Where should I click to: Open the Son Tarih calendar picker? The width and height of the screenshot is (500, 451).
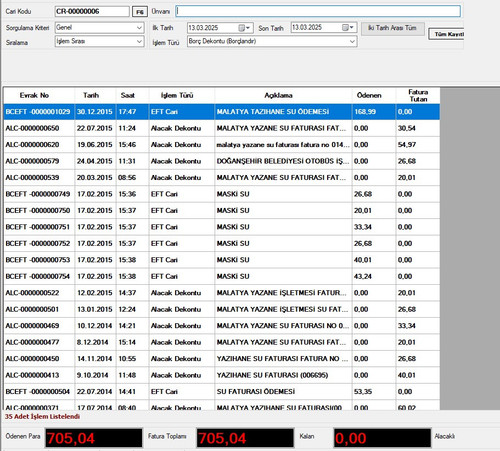click(348, 27)
